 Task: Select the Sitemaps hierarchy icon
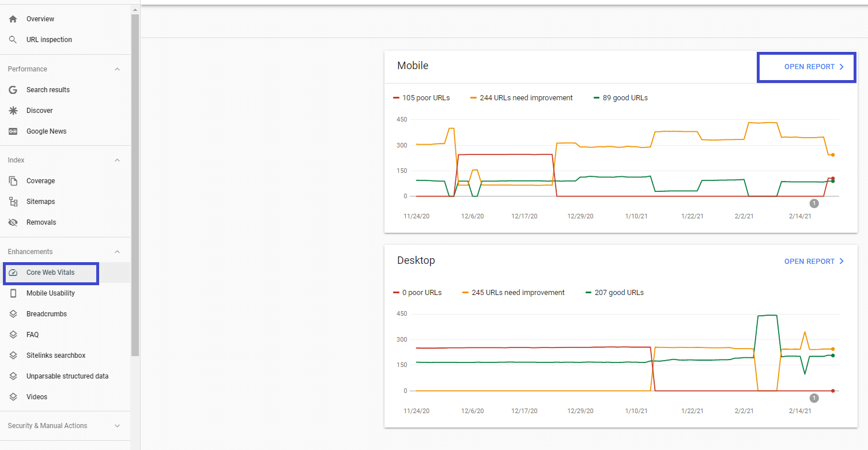point(13,201)
